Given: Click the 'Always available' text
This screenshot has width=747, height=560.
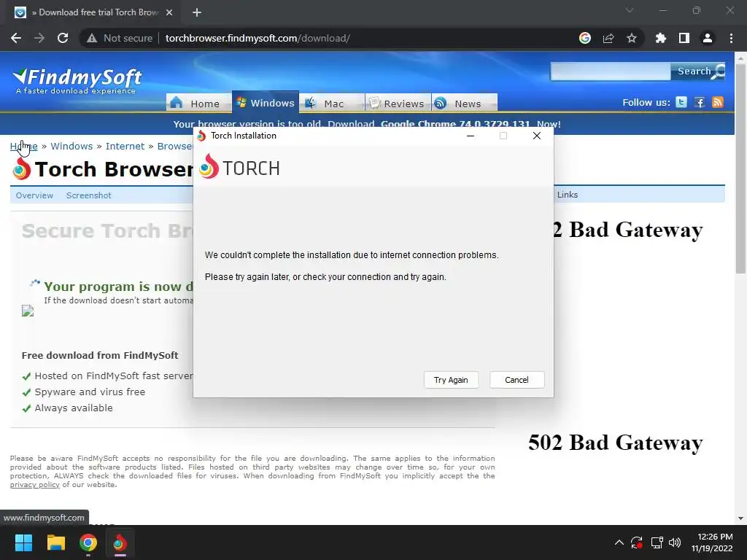Looking at the screenshot, I should [x=74, y=408].
